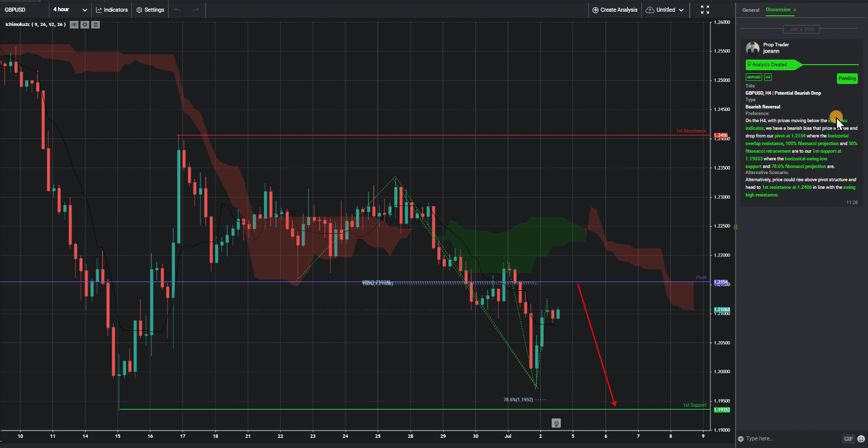Open chart Settings
The width and height of the screenshot is (868, 448).
point(150,10)
